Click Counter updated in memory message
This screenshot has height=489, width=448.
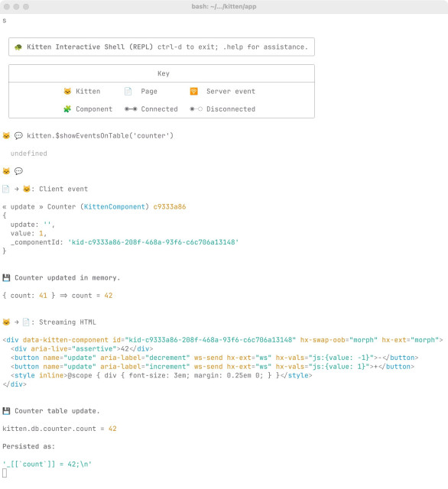tap(67, 278)
